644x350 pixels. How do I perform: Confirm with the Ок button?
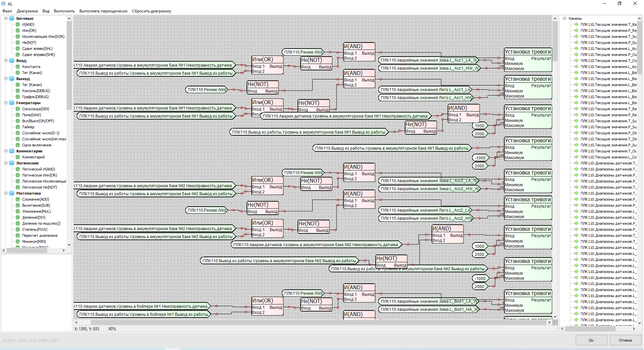pyautogui.click(x=591, y=340)
